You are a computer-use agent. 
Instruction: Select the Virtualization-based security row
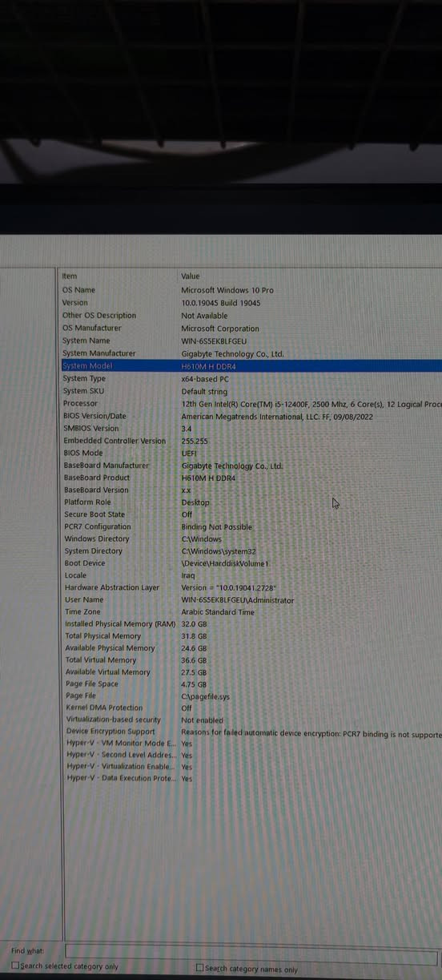point(251,720)
